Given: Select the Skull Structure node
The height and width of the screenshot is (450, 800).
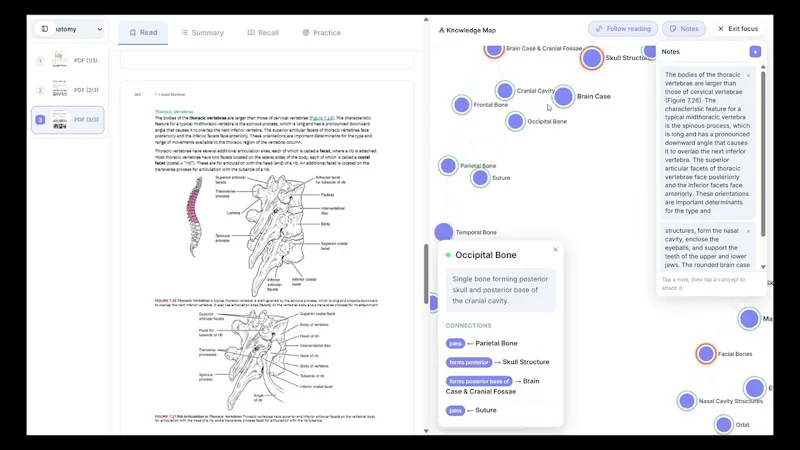Looking at the screenshot, I should tap(592, 58).
